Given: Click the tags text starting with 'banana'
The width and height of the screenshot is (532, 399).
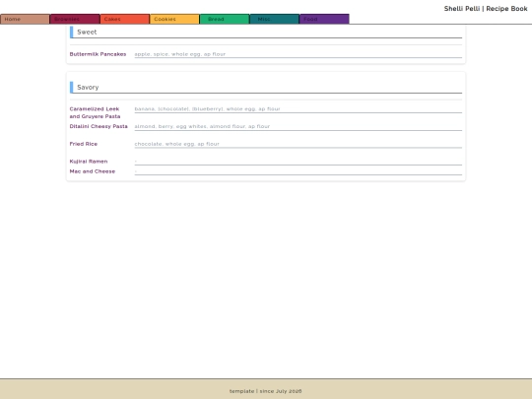Looking at the screenshot, I should (207, 109).
